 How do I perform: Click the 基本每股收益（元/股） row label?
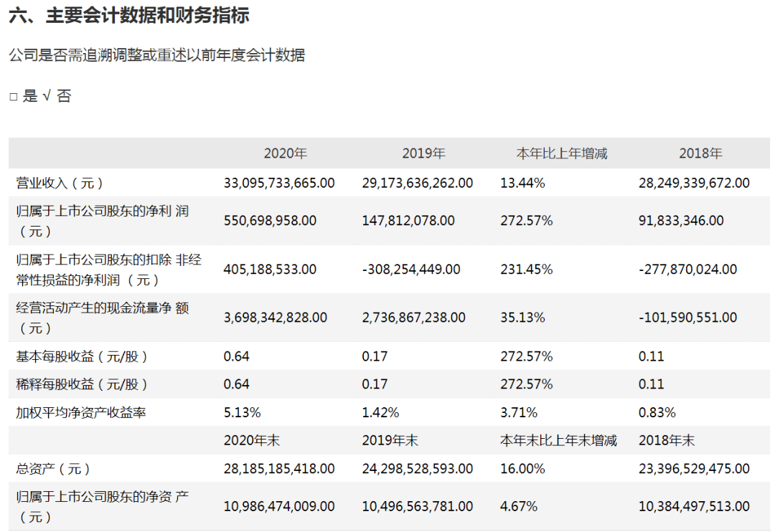tap(83, 356)
